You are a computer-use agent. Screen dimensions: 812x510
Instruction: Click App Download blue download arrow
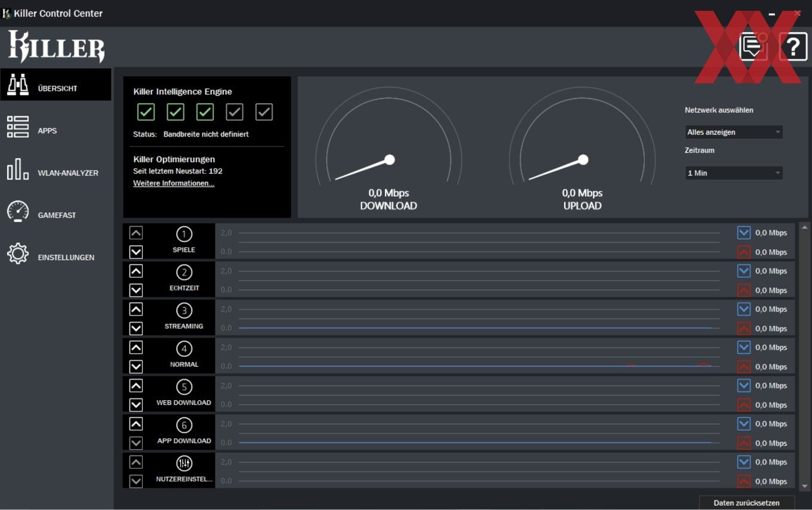744,424
